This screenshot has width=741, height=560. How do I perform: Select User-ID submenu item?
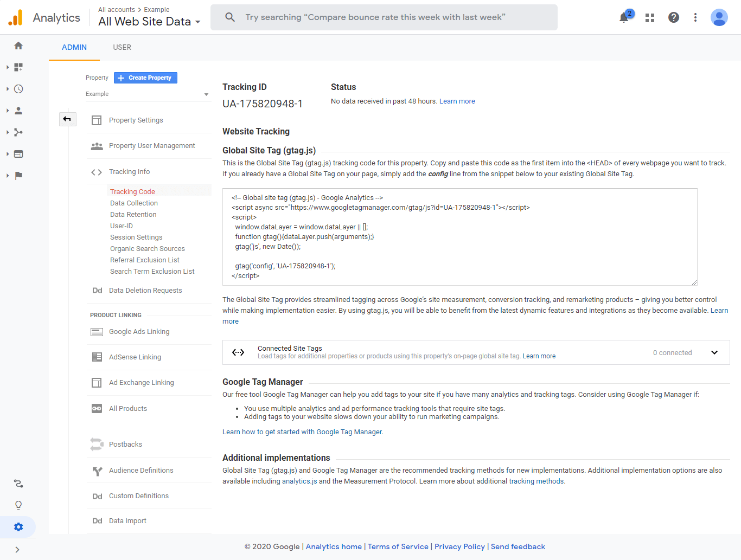pos(122,226)
